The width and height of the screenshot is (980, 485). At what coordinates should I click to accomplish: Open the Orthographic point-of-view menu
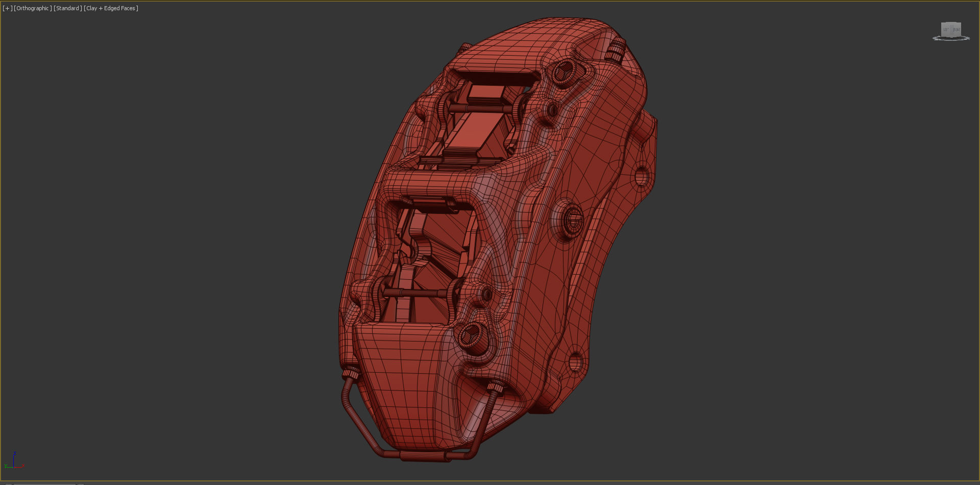point(33,8)
